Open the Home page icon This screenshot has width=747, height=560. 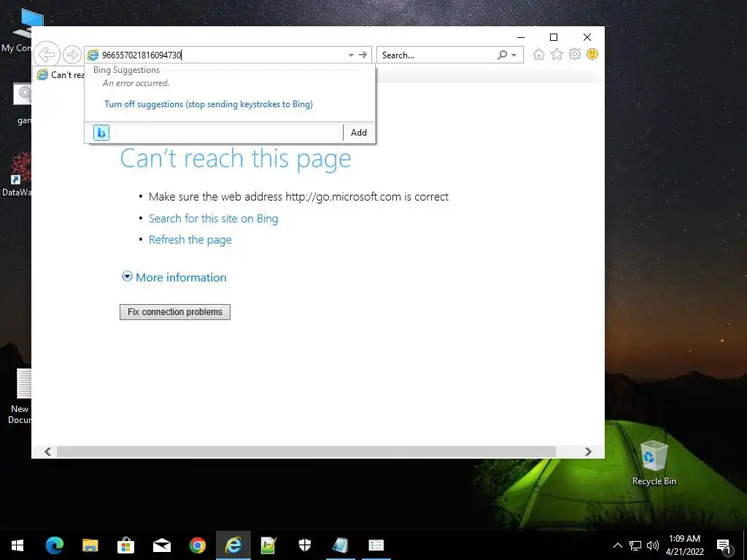(539, 54)
